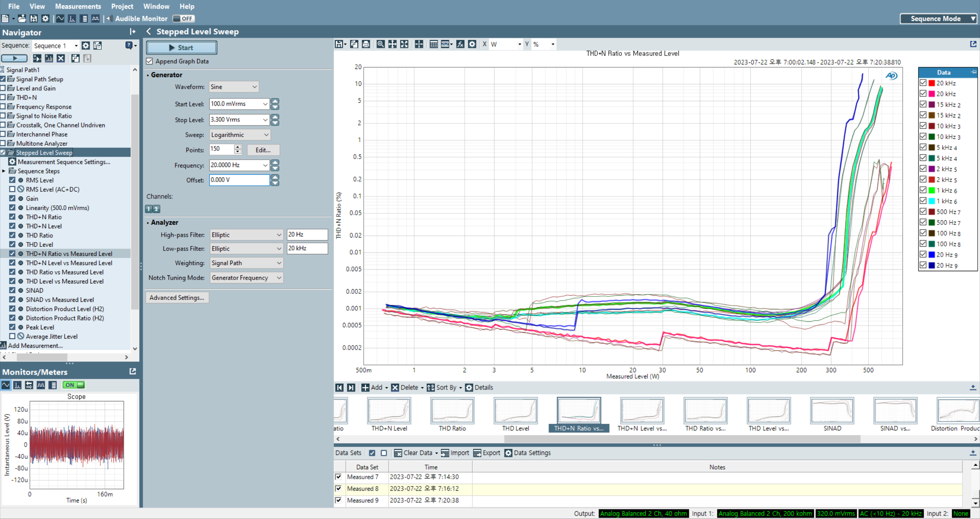Image resolution: width=980 pixels, height=519 pixels.
Task: Open the Measurements menu
Action: pos(78,6)
